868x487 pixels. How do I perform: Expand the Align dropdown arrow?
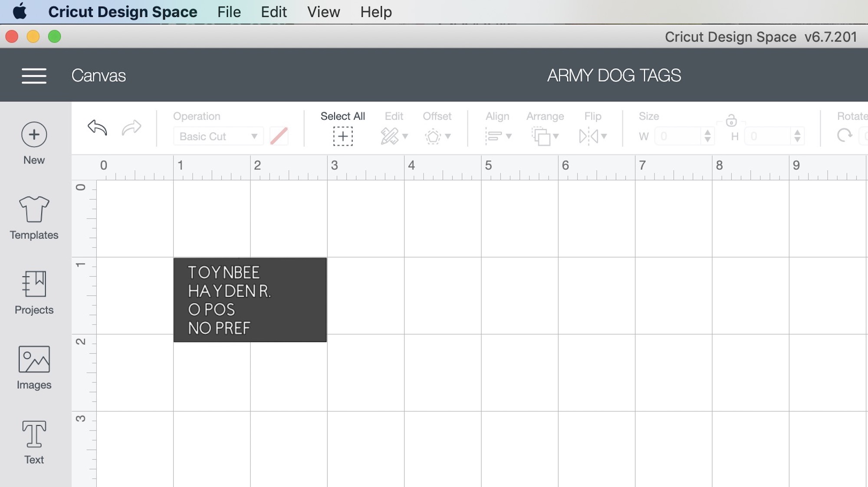[509, 136]
